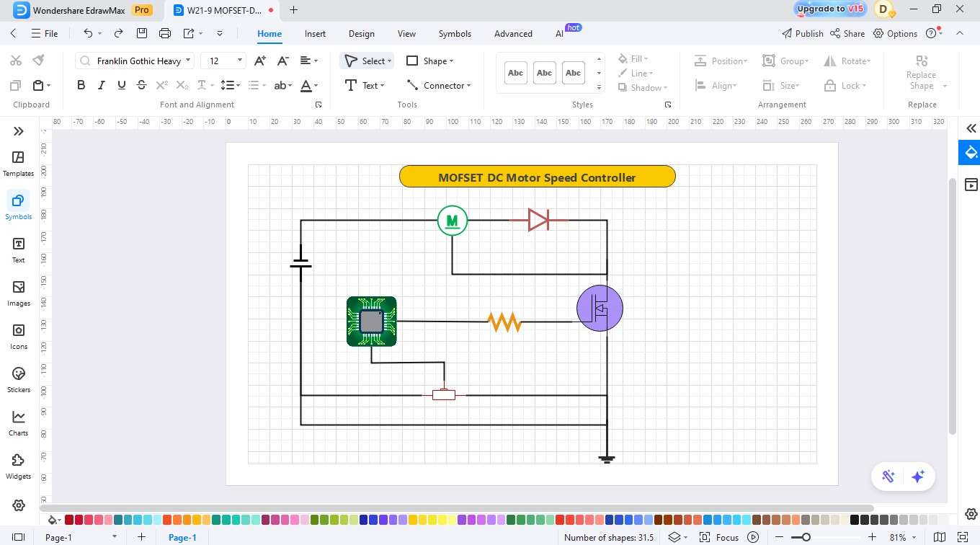Click the Print icon in quick access toolbar
Image resolution: width=980 pixels, height=545 pixels.
[x=164, y=33]
